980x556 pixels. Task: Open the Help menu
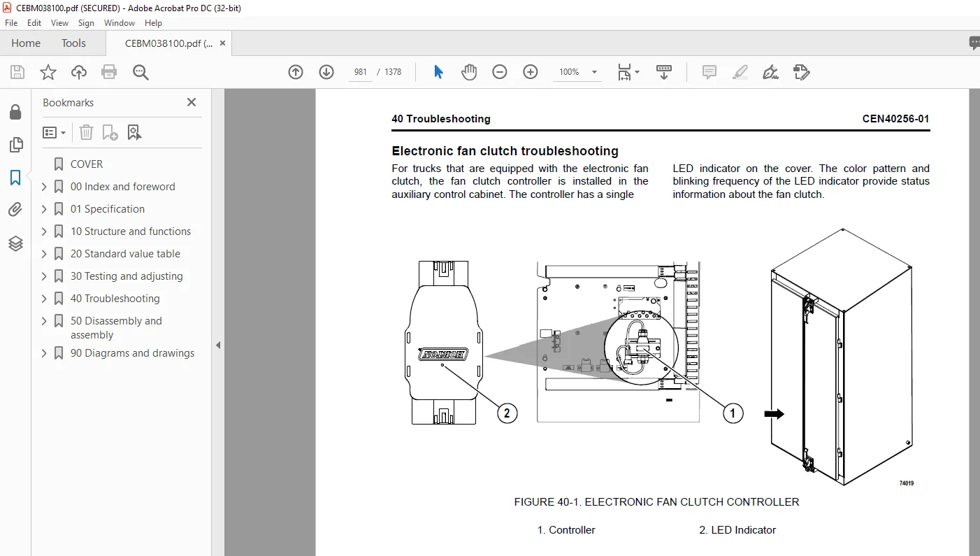(x=153, y=23)
